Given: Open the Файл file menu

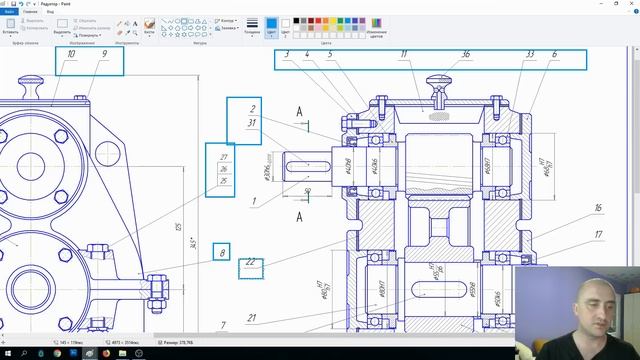Looking at the screenshot, I should pos(9,11).
